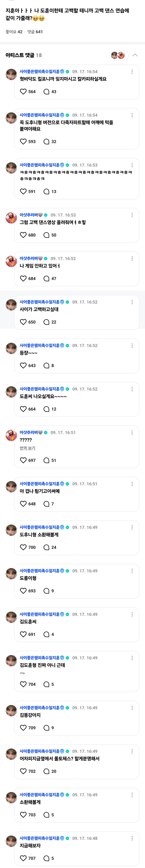This screenshot has width=145, height=868.
Task: Click '번역 보기' translation link
Action: [27, 448]
